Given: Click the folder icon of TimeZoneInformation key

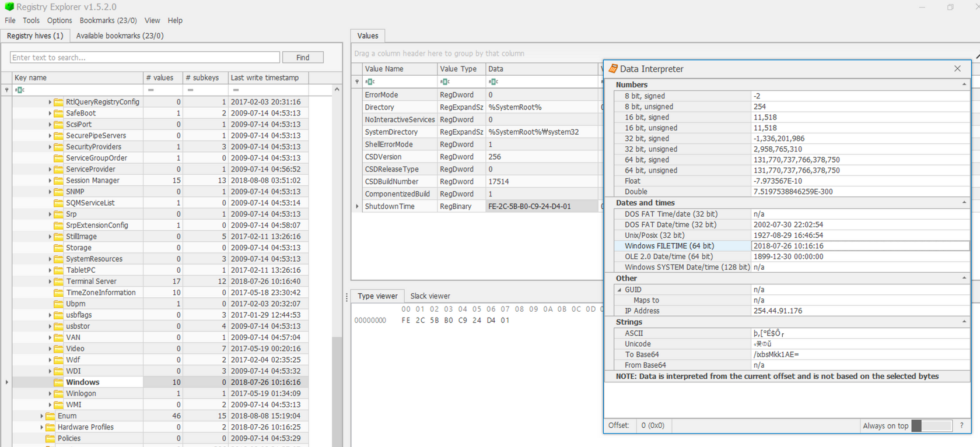Looking at the screenshot, I should pos(58,293).
